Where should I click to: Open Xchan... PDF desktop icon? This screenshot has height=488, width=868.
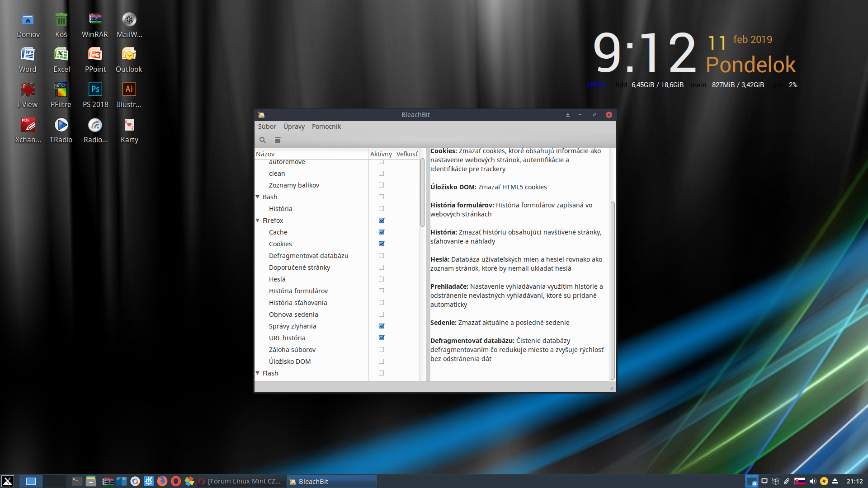pos(28,131)
